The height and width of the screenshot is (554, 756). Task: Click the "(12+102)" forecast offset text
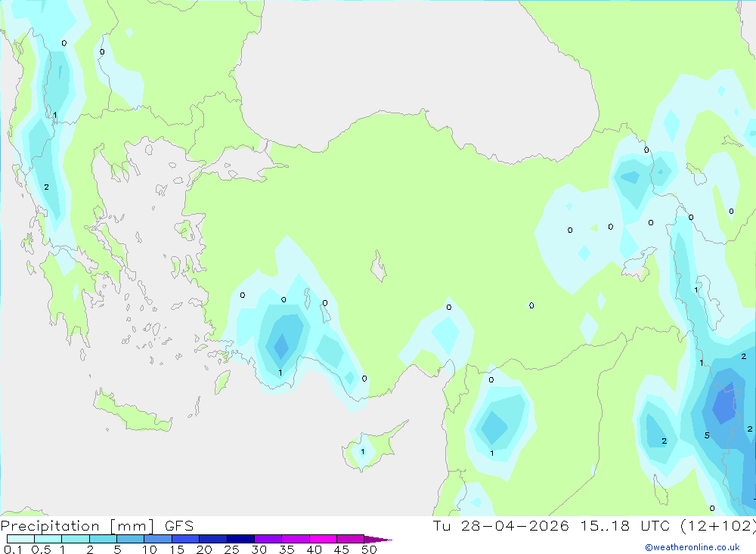pos(718,526)
